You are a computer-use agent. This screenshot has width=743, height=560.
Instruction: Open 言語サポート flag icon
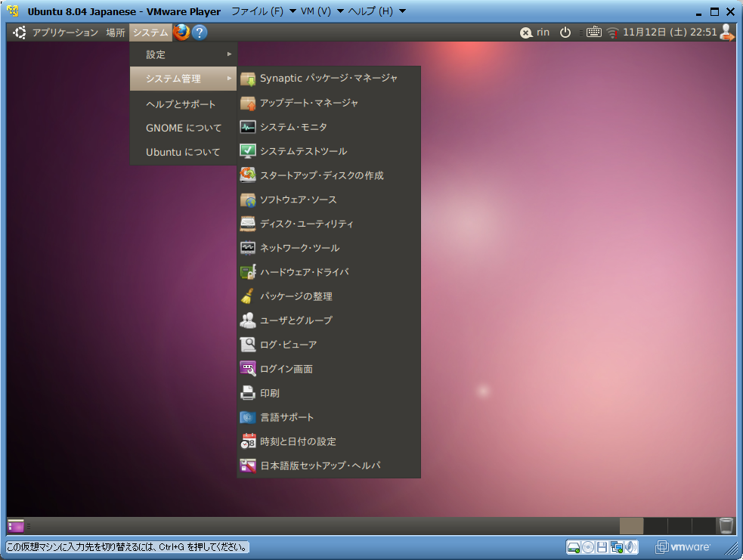(248, 417)
